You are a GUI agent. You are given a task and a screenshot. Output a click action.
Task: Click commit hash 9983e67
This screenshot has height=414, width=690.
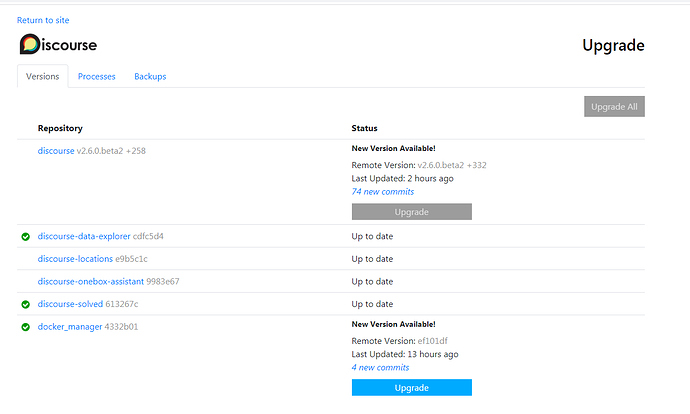163,282
